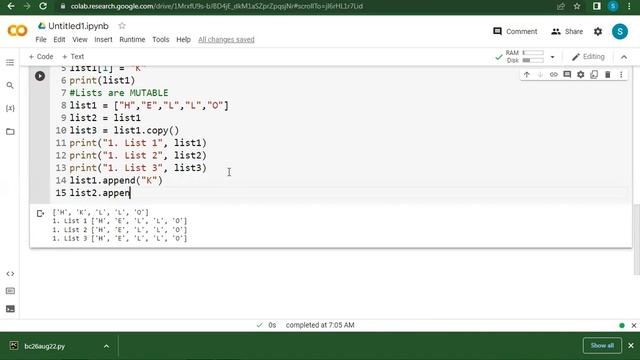Reload the browser page

click(x=42, y=6)
